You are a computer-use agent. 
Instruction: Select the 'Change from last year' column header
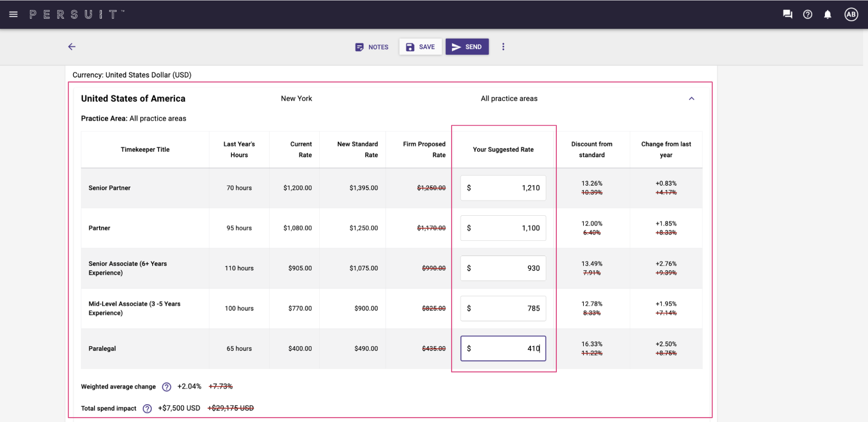[666, 149]
